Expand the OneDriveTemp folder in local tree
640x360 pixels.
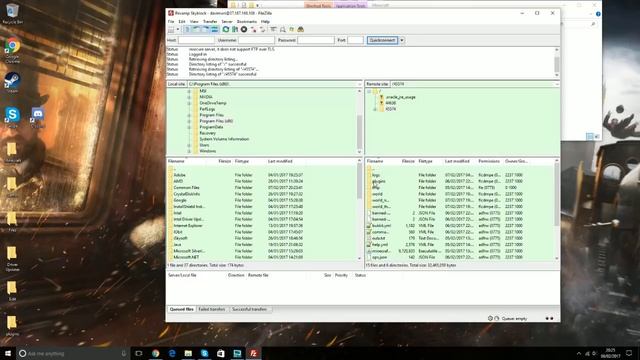[x=189, y=103]
